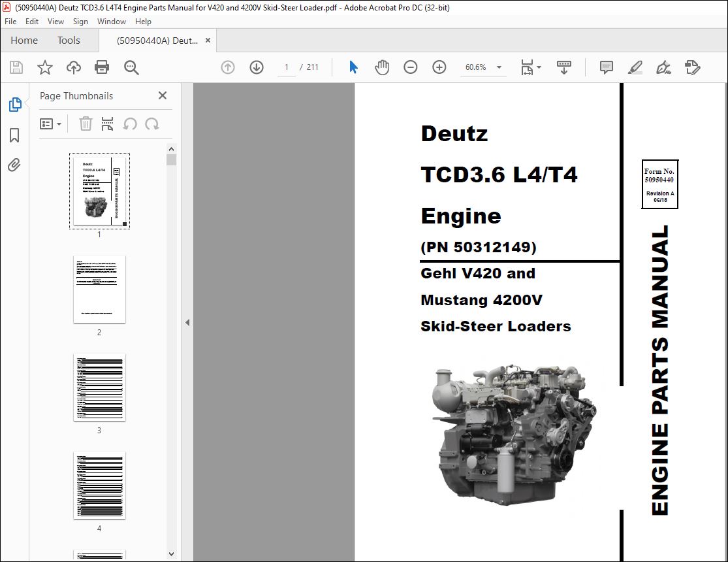The height and width of the screenshot is (562, 728).
Task: Open the Sign menu
Action: [80, 22]
